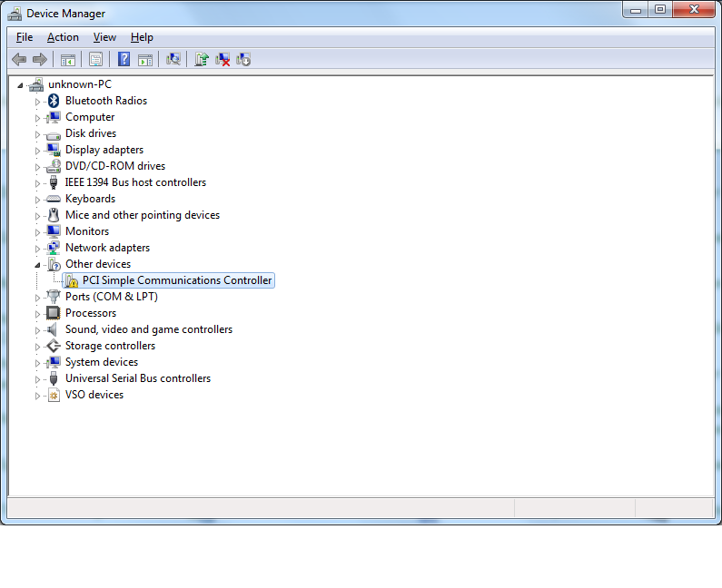
Task: Click the Sound speaker icon
Action: pyautogui.click(x=53, y=329)
